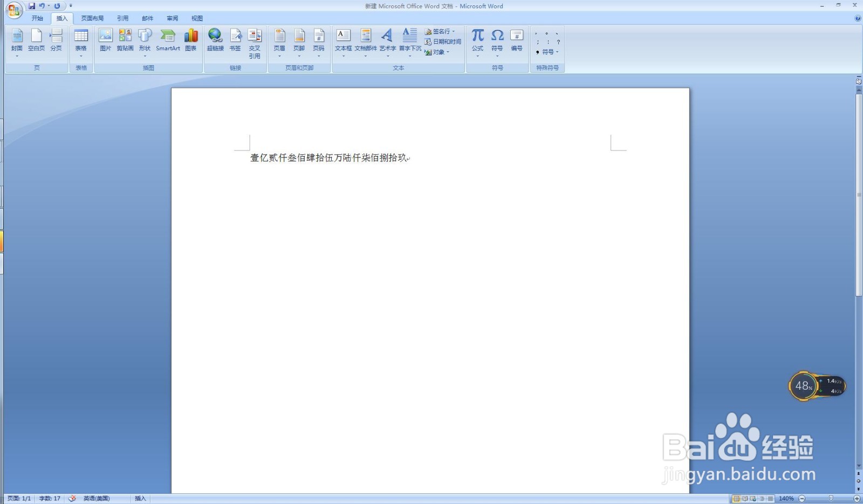The width and height of the screenshot is (863, 504).
Task: Open the footer (页脚) menu
Action: click(299, 42)
